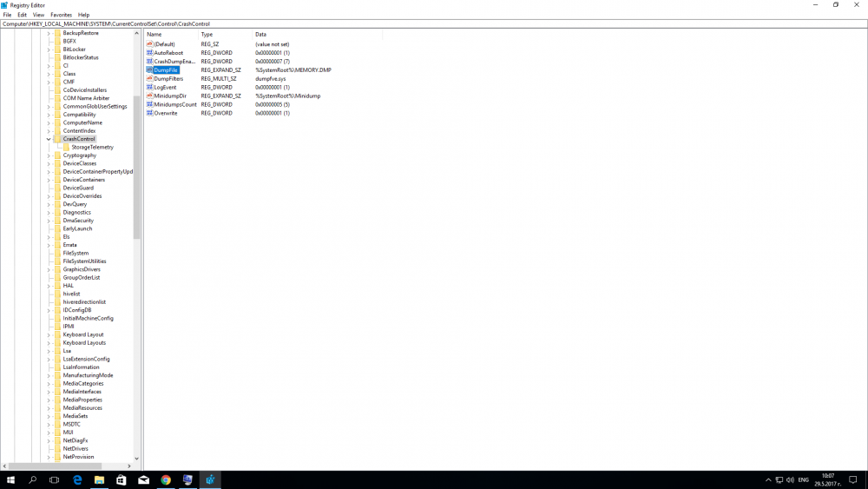This screenshot has height=489, width=868.
Task: Open the volume control in system tray
Action: pos(790,480)
